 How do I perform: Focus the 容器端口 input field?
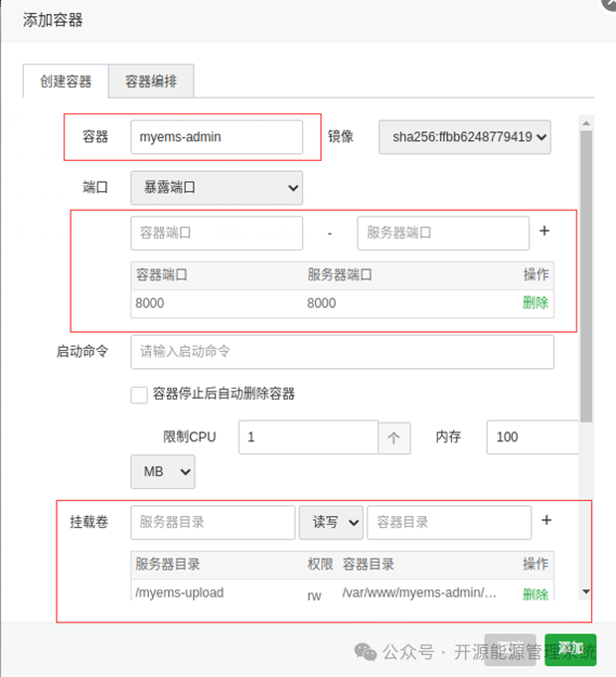(217, 234)
